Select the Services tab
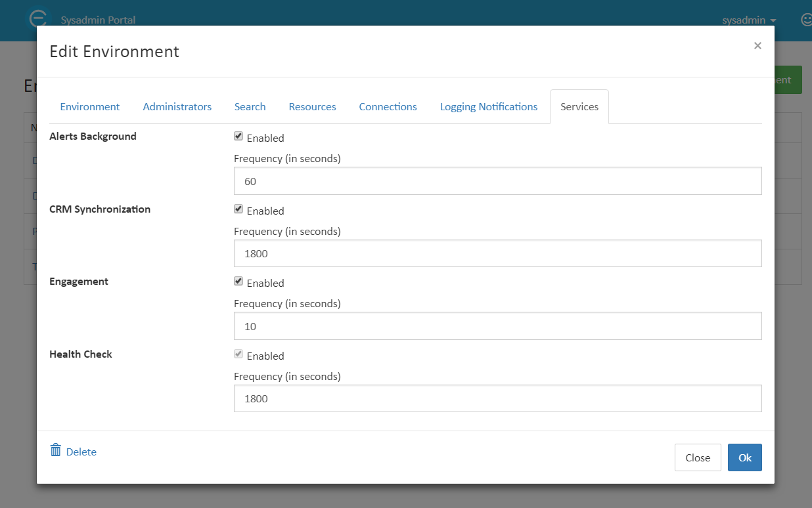The image size is (812, 508). pyautogui.click(x=579, y=106)
